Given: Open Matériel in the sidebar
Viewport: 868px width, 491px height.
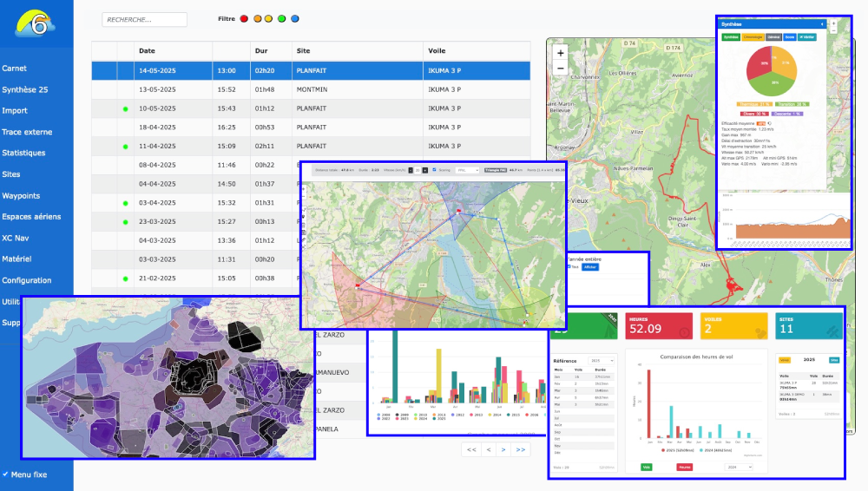Looking at the screenshot, I should point(16,259).
